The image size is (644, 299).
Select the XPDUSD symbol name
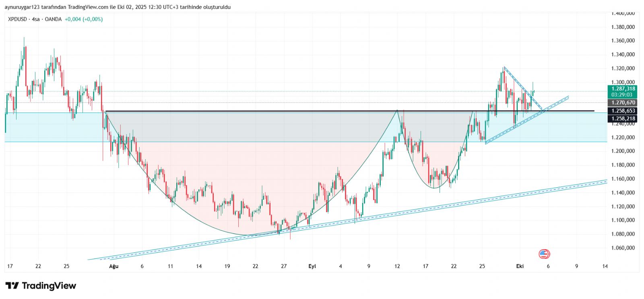click(17, 19)
